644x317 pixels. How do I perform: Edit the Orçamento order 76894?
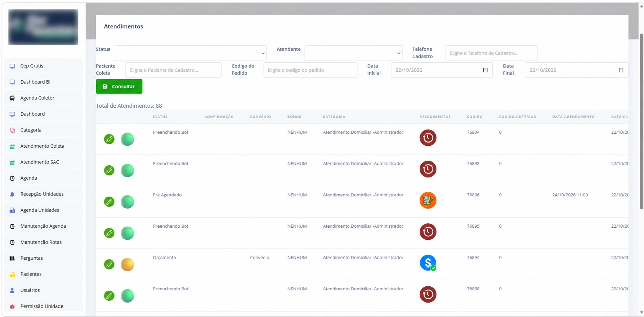click(109, 264)
